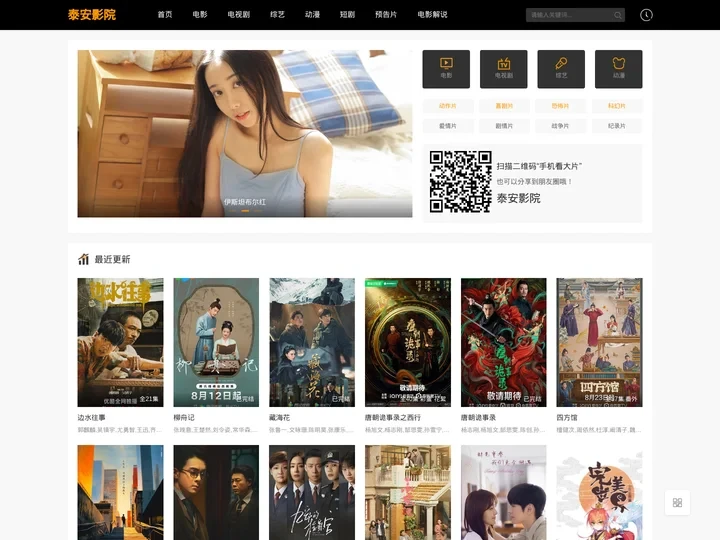Open the 综艺 microphone category tile
The height and width of the screenshot is (540, 720).
561,69
